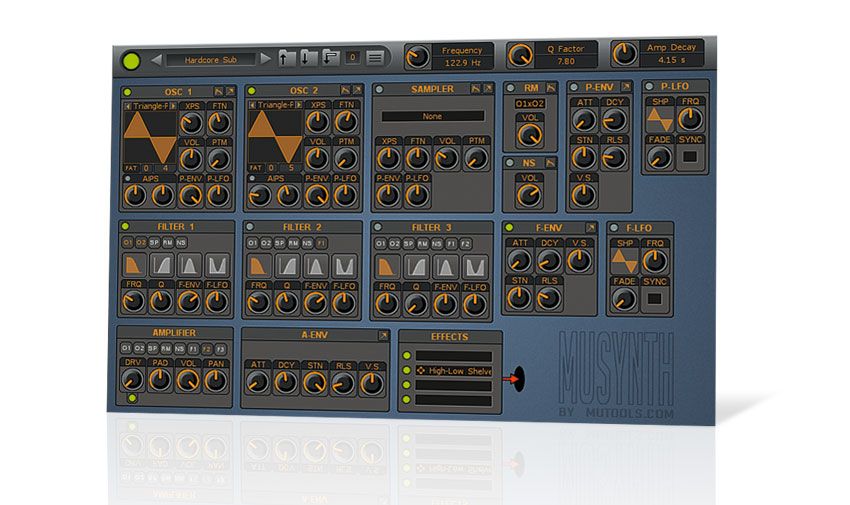Image resolution: width=850 pixels, height=505 pixels.
Task: Toggle the F3 source button in Amplifier
Action: click(220, 349)
